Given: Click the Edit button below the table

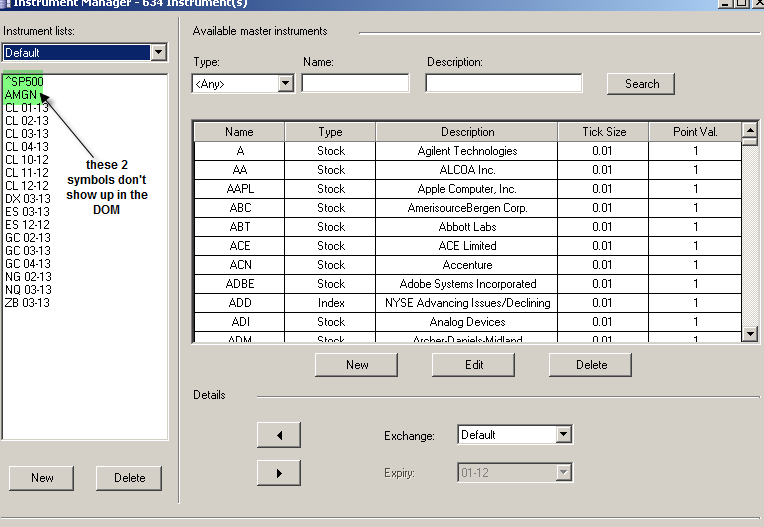Looking at the screenshot, I should [x=474, y=365].
